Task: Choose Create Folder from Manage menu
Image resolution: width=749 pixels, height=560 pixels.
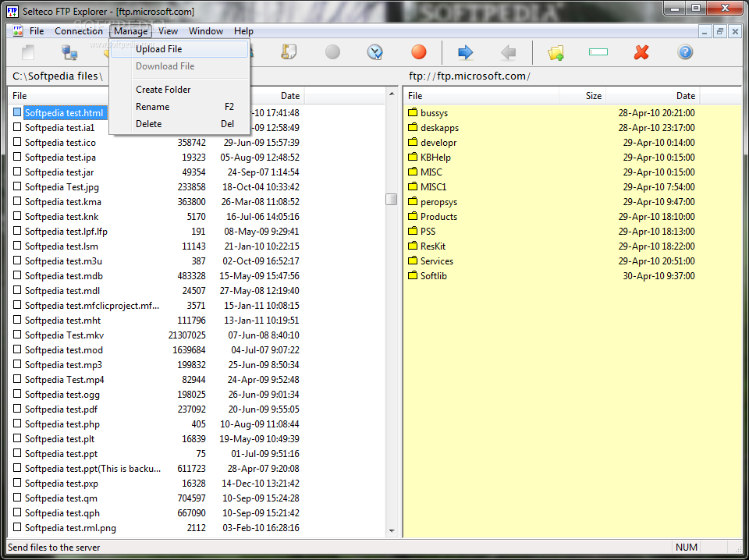Action: pyautogui.click(x=179, y=89)
